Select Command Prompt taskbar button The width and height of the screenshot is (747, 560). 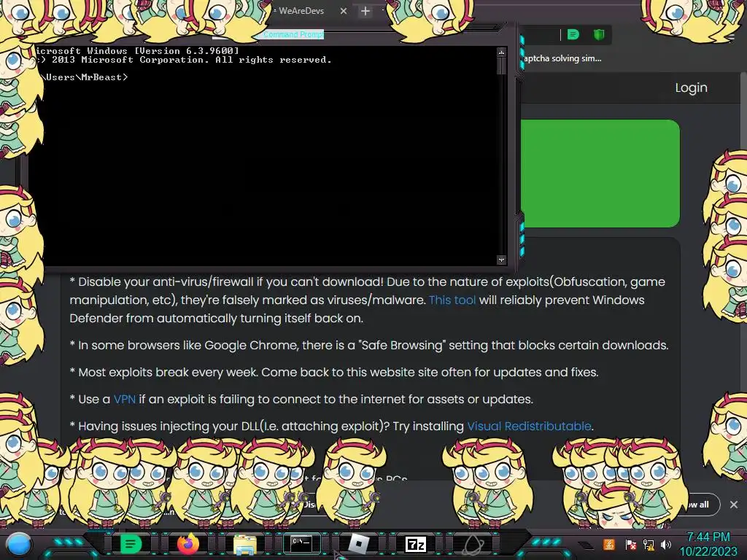[301, 544]
